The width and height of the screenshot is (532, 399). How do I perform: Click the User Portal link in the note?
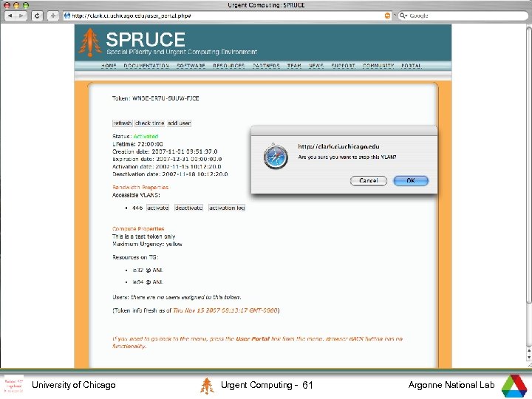(253, 338)
